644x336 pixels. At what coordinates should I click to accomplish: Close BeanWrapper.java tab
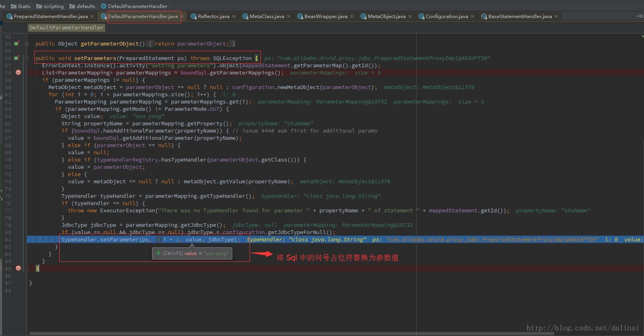[x=352, y=17]
